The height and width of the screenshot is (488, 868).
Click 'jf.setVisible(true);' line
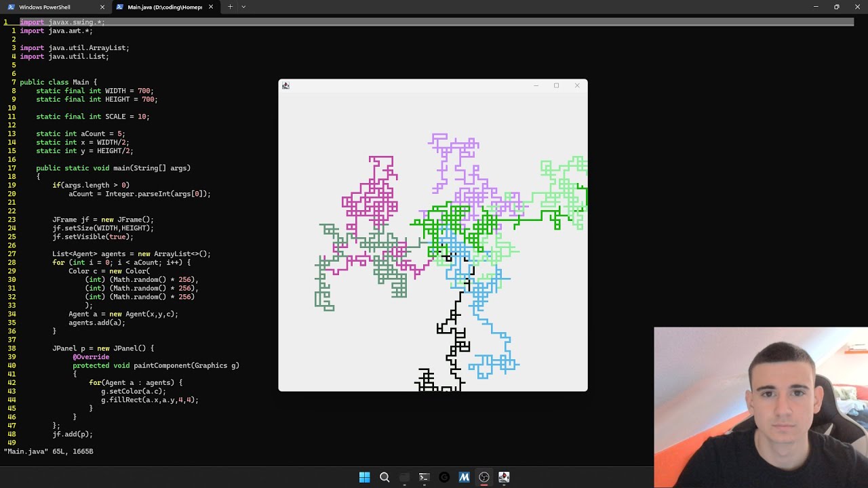(x=93, y=237)
